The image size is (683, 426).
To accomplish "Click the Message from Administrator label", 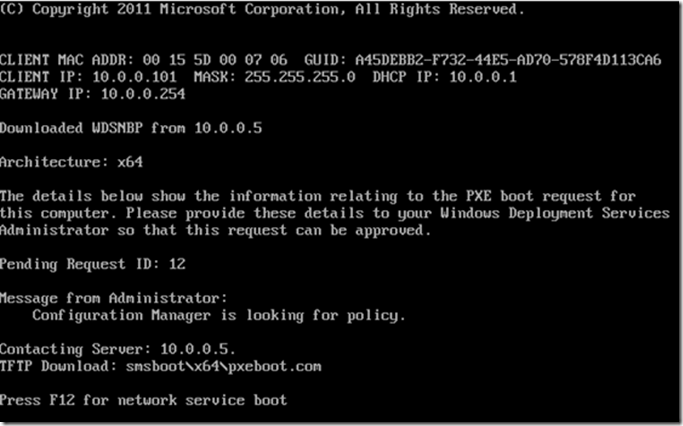I will pos(113,298).
